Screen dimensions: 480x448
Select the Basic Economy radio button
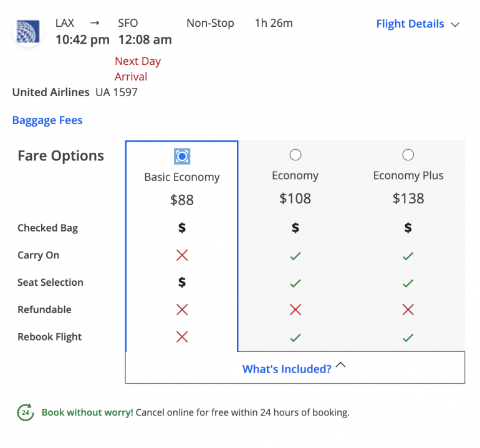[182, 155]
